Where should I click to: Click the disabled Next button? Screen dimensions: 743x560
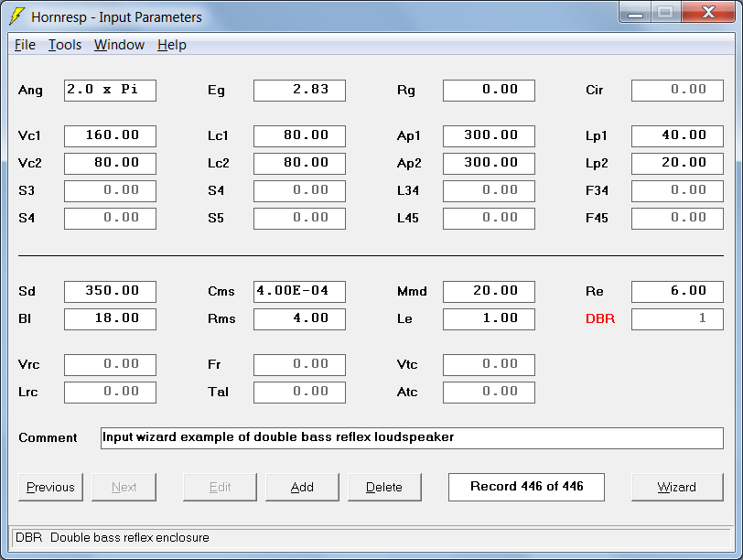pos(124,487)
